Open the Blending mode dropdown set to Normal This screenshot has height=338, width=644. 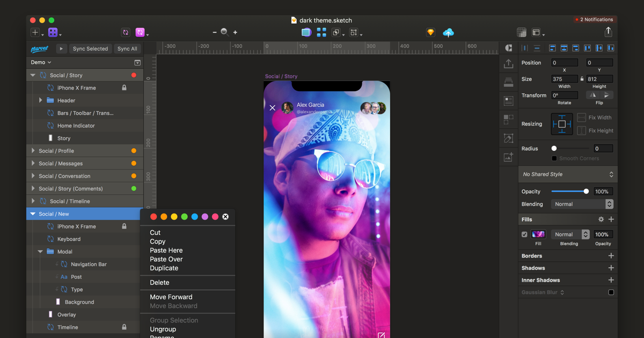[582, 204]
